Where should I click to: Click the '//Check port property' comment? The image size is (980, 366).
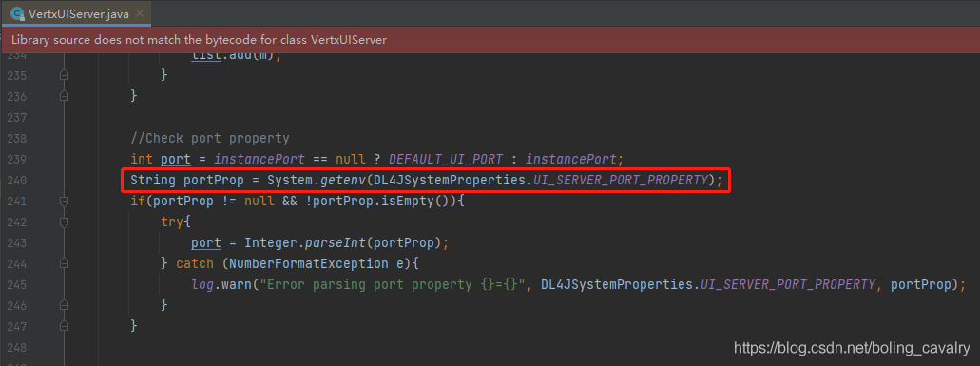click(x=210, y=138)
